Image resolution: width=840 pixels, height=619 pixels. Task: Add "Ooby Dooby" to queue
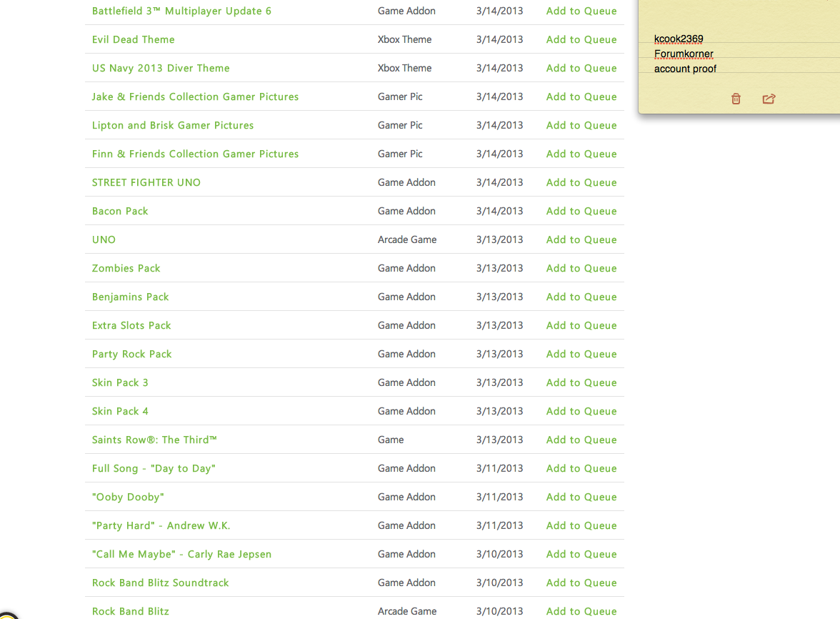pos(581,497)
